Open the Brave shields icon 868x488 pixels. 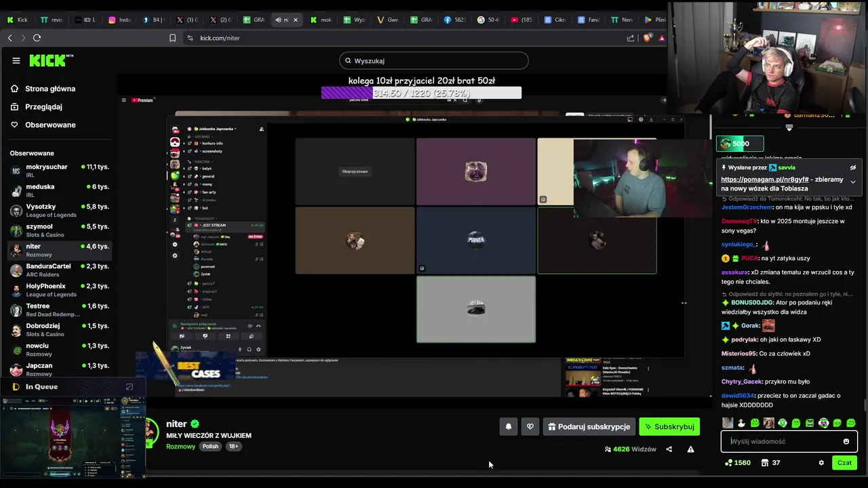646,38
